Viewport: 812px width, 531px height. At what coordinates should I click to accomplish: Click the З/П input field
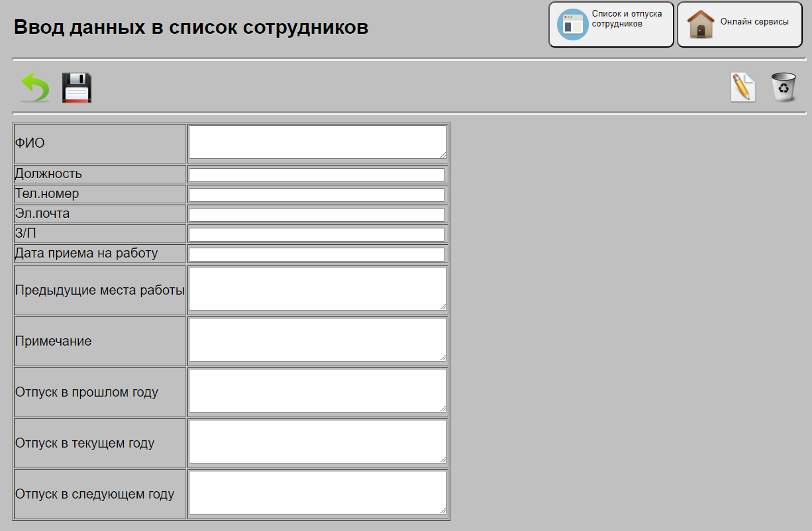pyautogui.click(x=317, y=234)
